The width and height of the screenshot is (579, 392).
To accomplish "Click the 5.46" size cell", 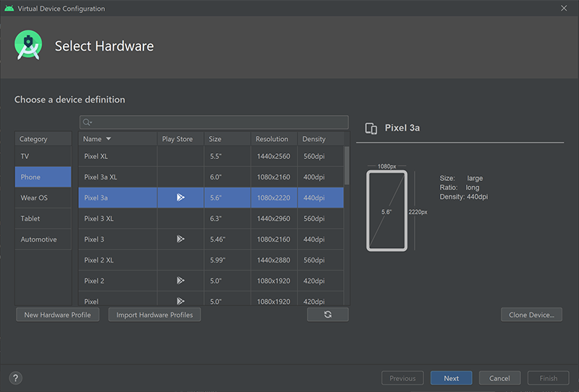I will tap(227, 239).
